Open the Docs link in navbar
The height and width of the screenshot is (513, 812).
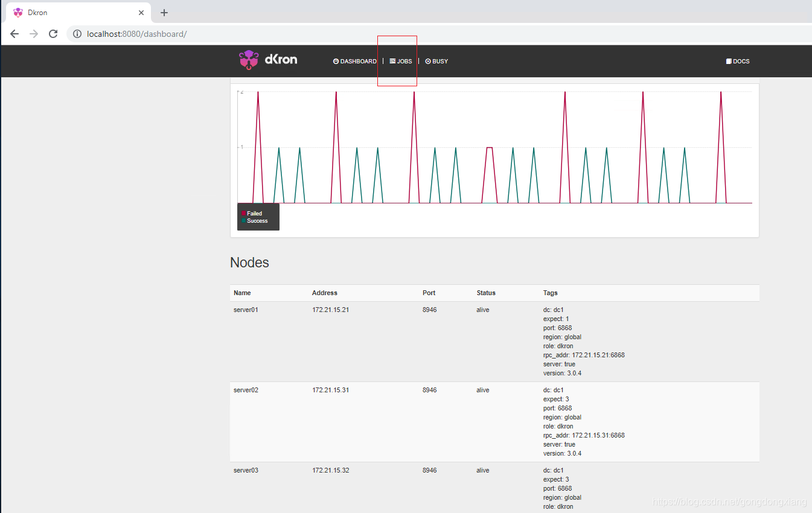738,62
